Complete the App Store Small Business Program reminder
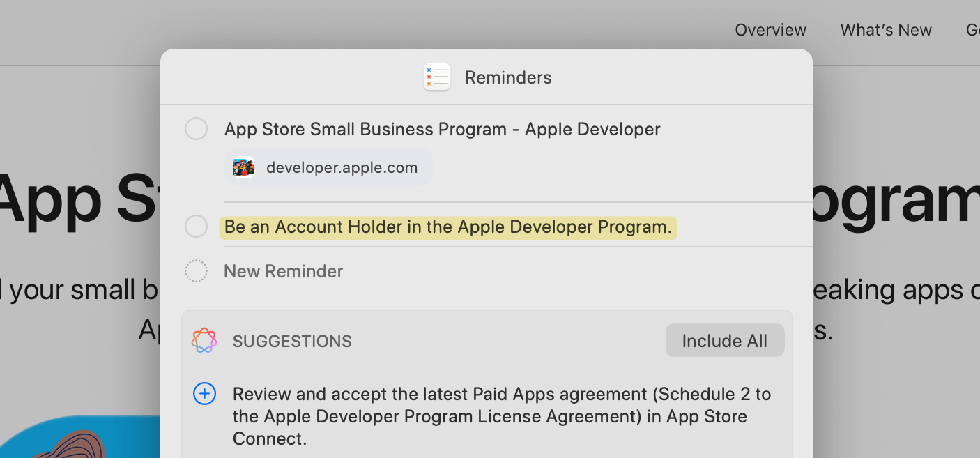This screenshot has width=980, height=458. 196,129
